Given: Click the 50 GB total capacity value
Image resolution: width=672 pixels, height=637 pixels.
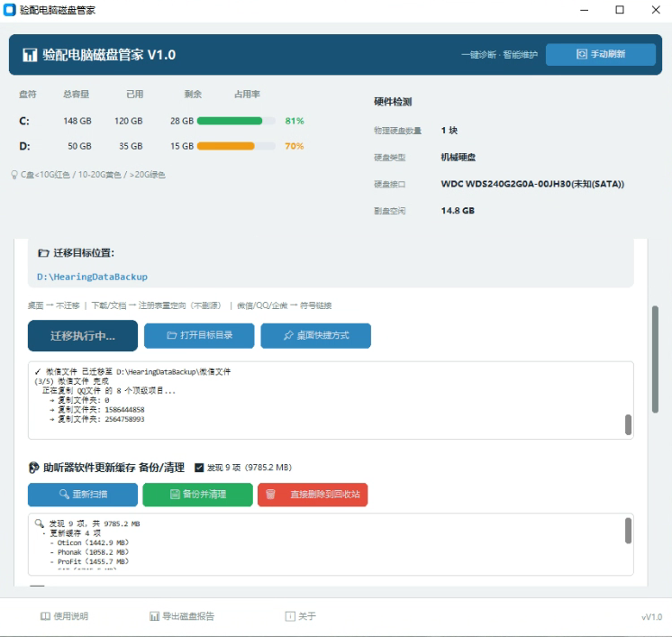Looking at the screenshot, I should [79, 146].
